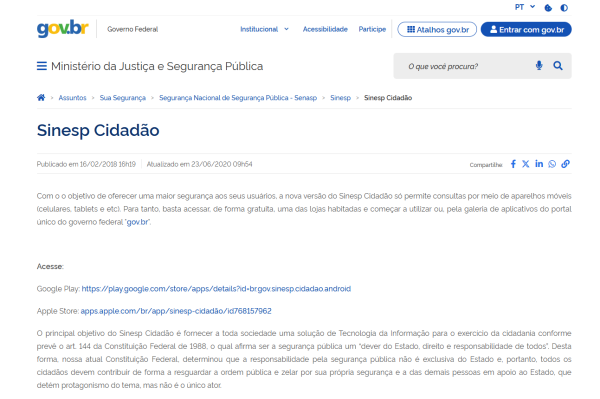Open the Acessibilidade link

coord(325,29)
